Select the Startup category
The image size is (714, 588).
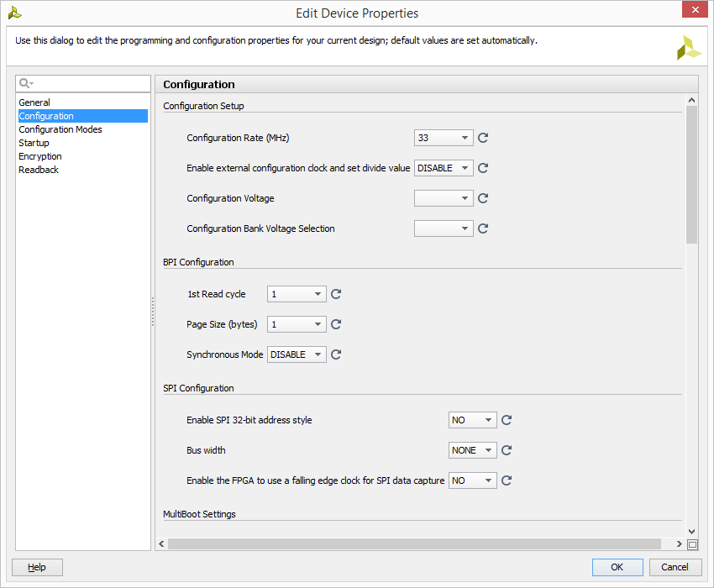click(x=83, y=143)
